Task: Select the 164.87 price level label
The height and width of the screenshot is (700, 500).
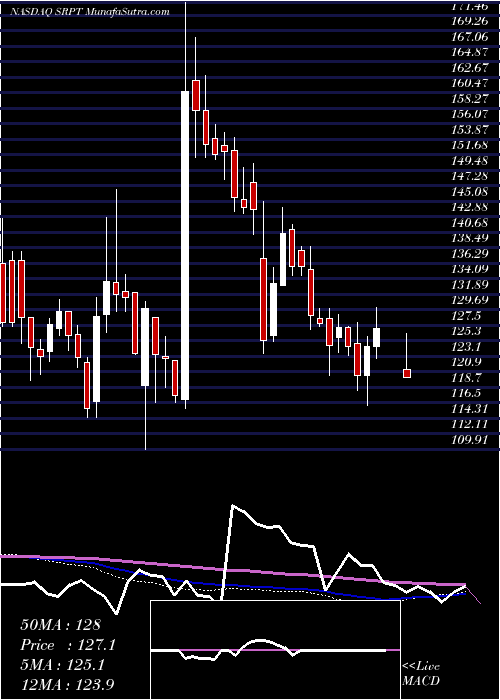Action: click(471, 52)
